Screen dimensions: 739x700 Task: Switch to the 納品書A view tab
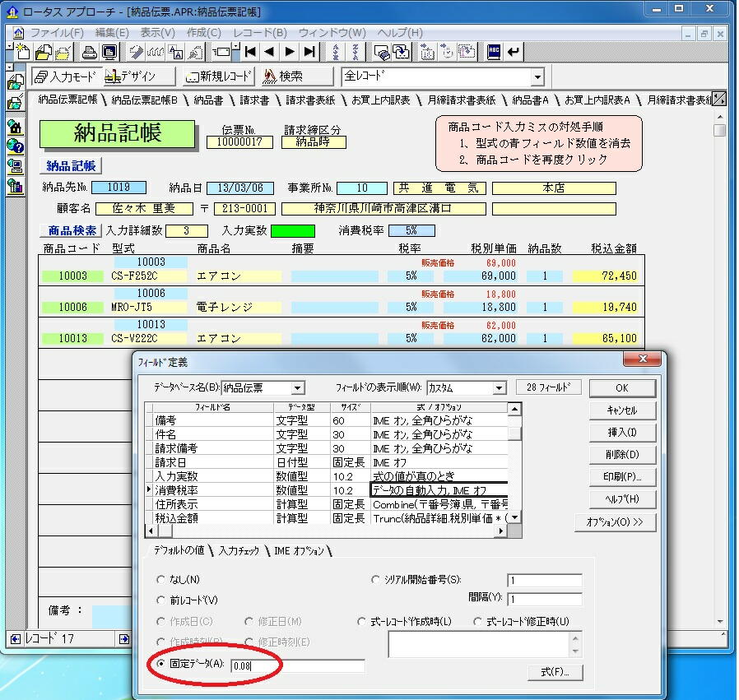pos(530,100)
